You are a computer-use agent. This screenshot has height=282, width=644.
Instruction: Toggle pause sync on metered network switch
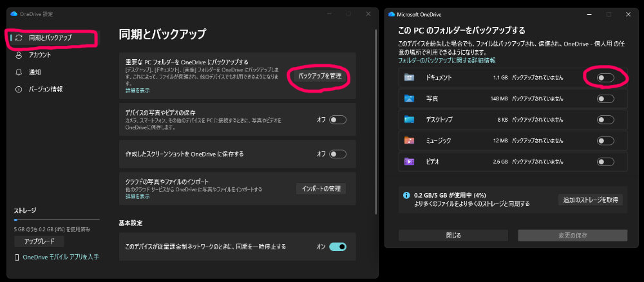[x=337, y=247]
